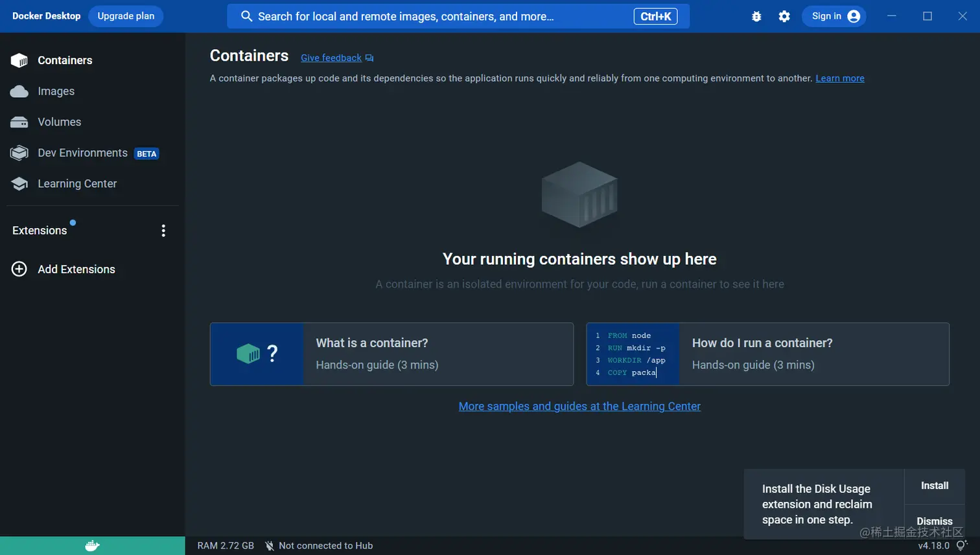Click the Docker whale status icon

point(92,545)
